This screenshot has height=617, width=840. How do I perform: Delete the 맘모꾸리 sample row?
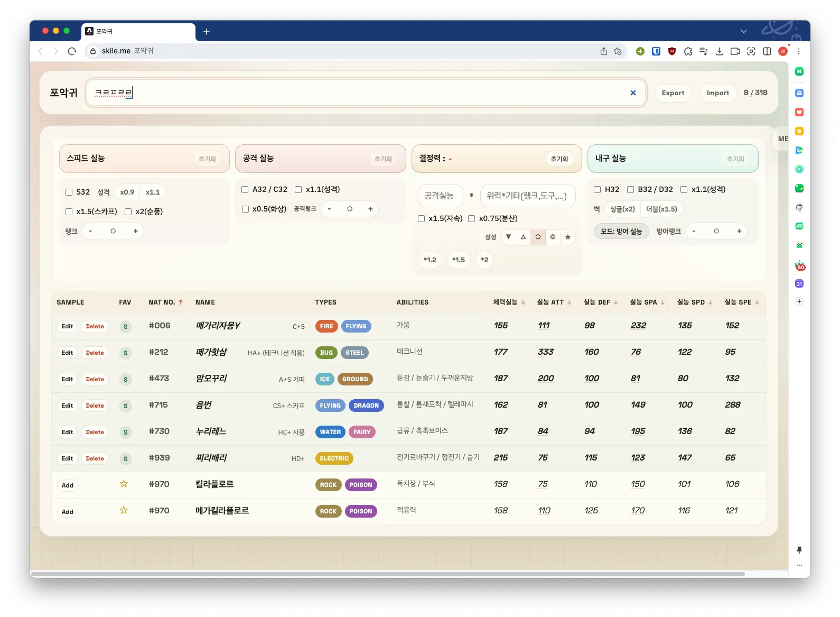95,380
